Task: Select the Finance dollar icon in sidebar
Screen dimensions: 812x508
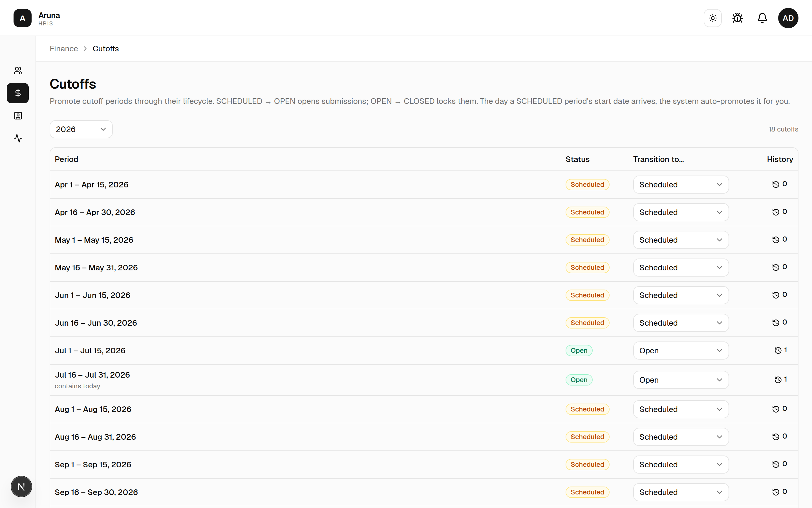Action: (18, 93)
